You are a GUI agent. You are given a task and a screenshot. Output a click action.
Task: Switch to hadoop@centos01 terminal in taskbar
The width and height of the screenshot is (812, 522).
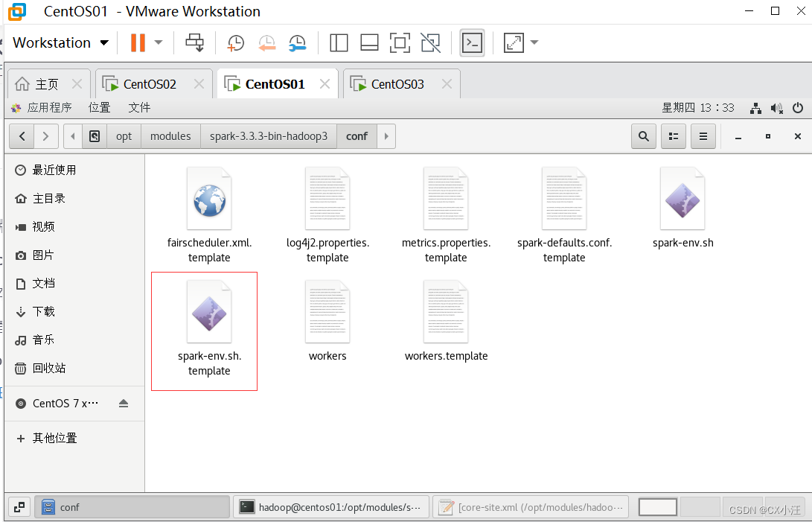(x=331, y=507)
